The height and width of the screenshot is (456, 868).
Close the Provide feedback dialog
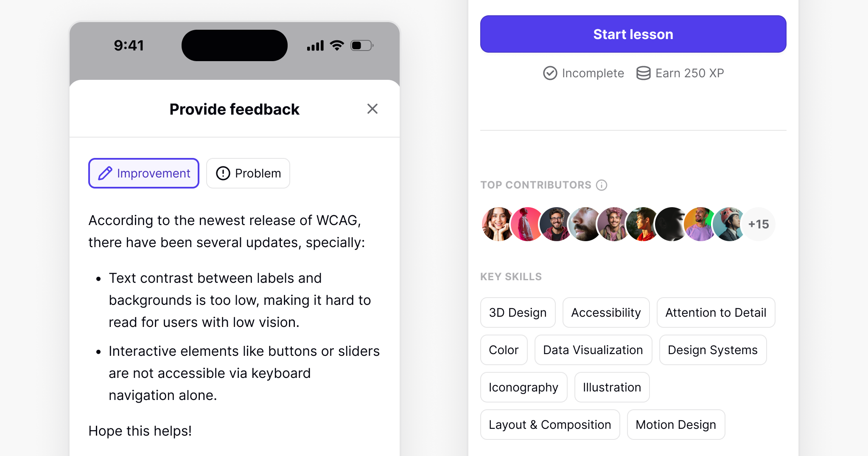tap(372, 109)
